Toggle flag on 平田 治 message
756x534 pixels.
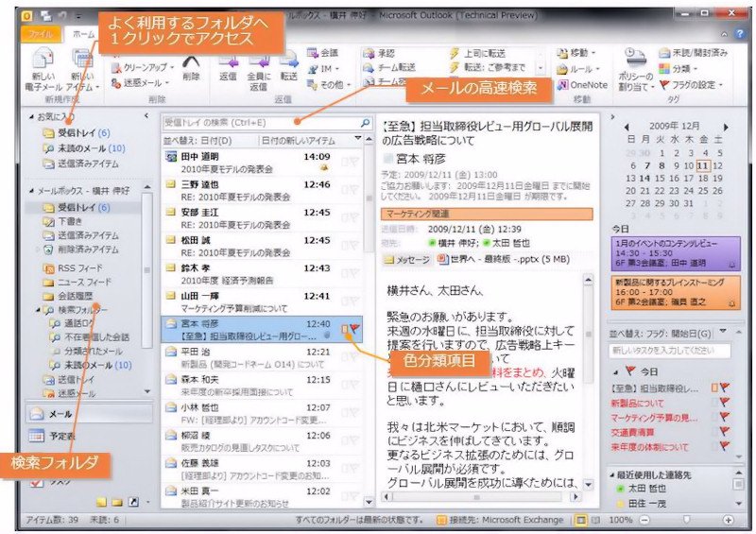(x=355, y=357)
